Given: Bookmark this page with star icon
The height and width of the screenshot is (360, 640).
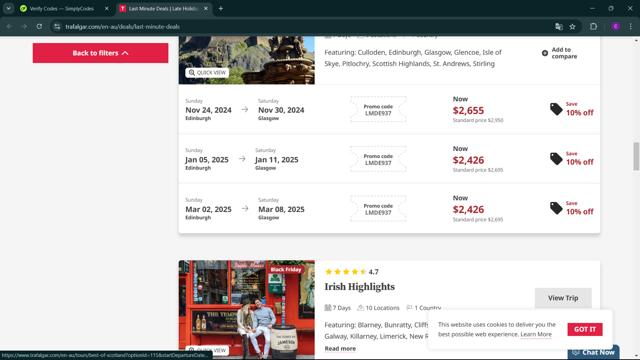Looking at the screenshot, I should point(572,27).
